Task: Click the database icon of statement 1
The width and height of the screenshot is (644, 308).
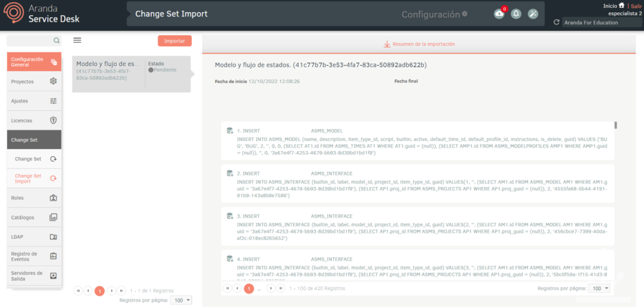Action: pyautogui.click(x=230, y=130)
